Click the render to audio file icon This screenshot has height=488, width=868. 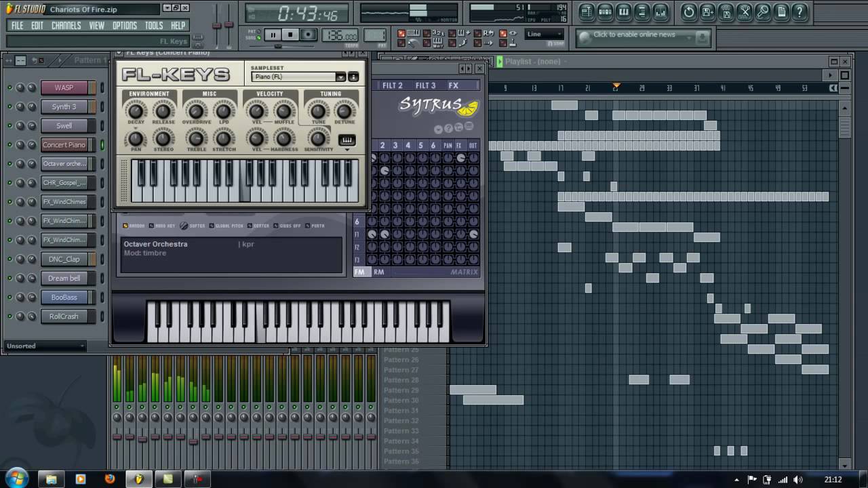click(726, 12)
